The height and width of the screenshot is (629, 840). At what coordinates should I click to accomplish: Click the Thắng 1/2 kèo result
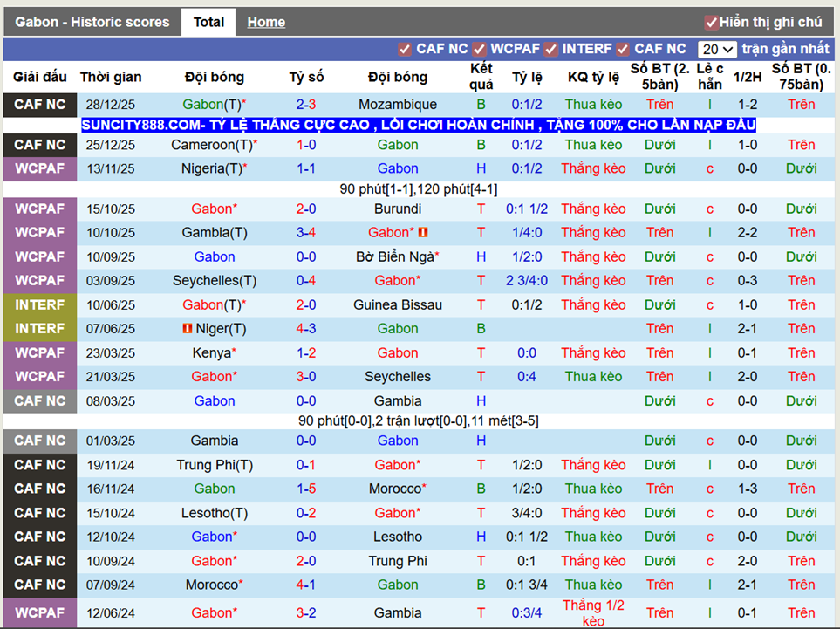pos(593,613)
